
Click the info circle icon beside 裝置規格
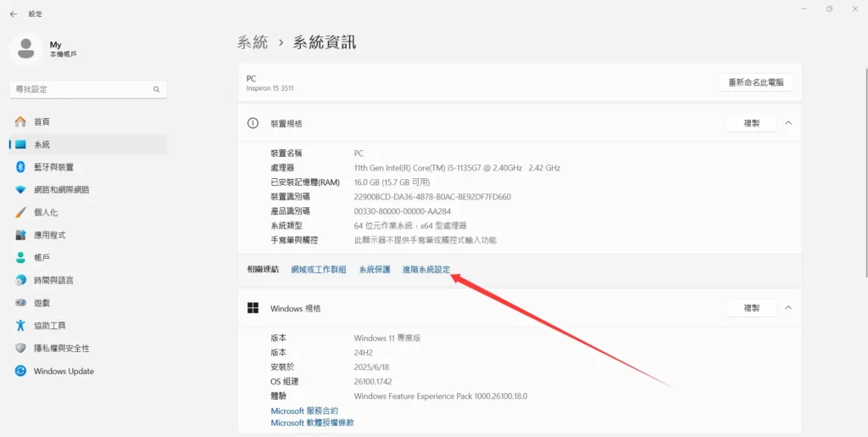[253, 123]
